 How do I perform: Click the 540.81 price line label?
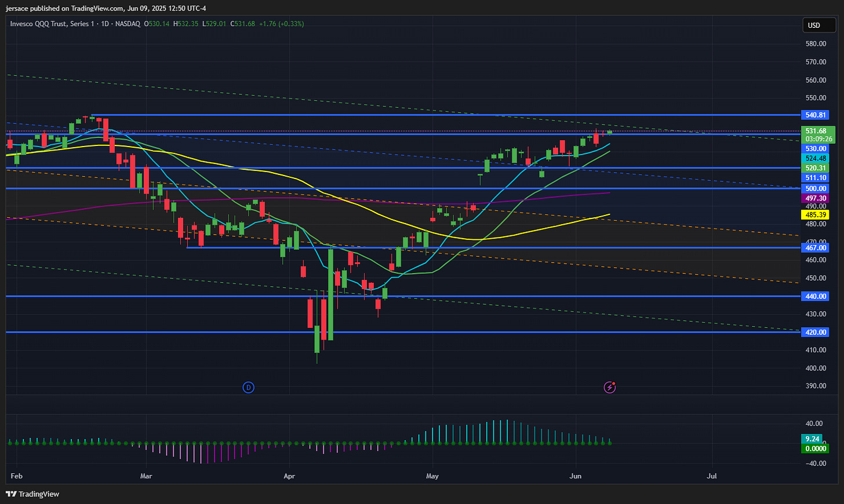pyautogui.click(x=815, y=115)
